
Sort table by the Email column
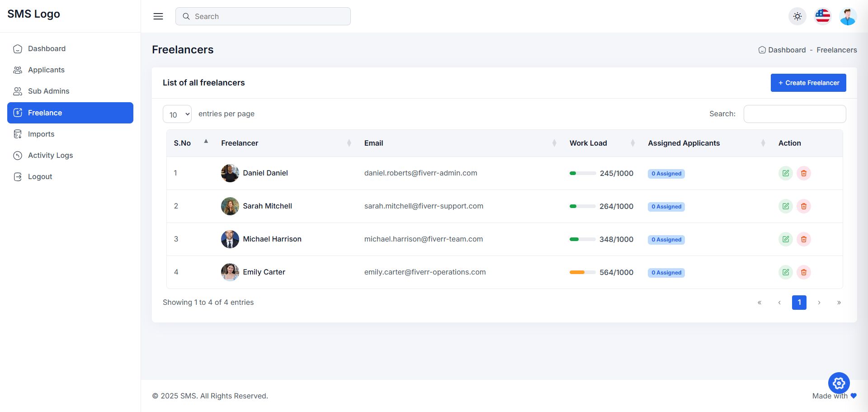pyautogui.click(x=459, y=143)
